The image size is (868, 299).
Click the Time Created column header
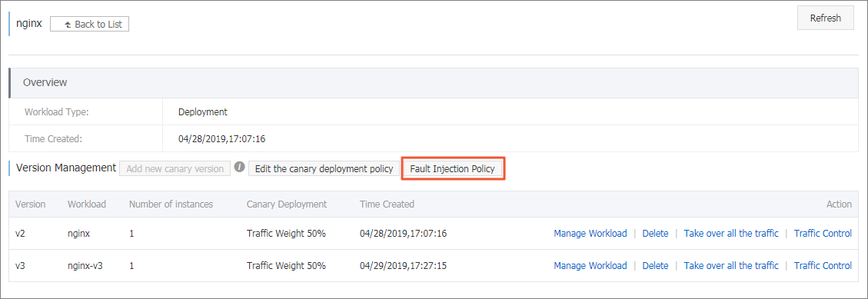(x=387, y=204)
